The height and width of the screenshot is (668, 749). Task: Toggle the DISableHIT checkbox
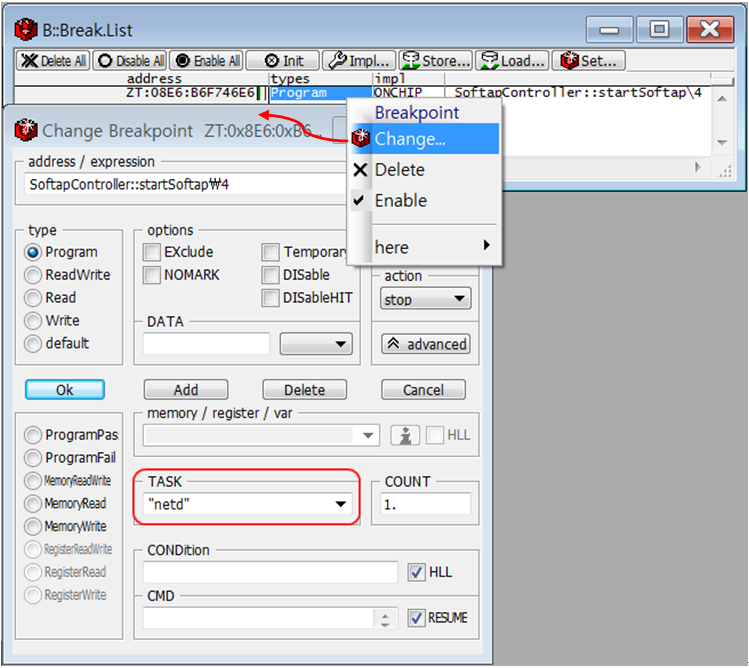point(271,298)
